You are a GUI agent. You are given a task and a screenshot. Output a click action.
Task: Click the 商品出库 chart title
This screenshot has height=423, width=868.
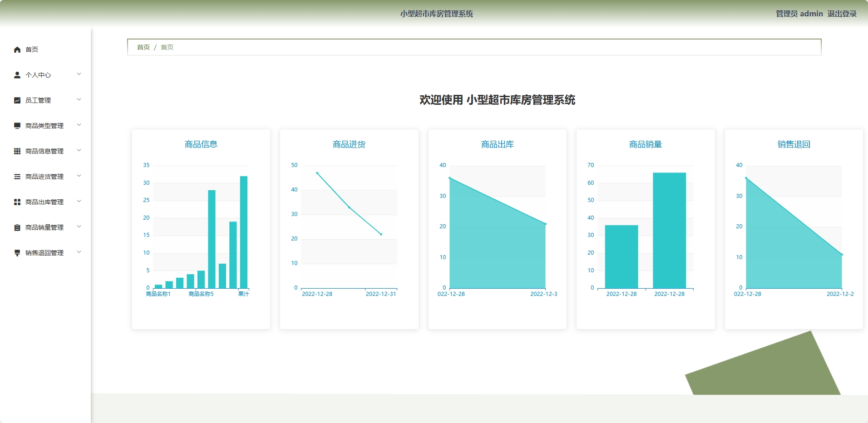coord(498,144)
